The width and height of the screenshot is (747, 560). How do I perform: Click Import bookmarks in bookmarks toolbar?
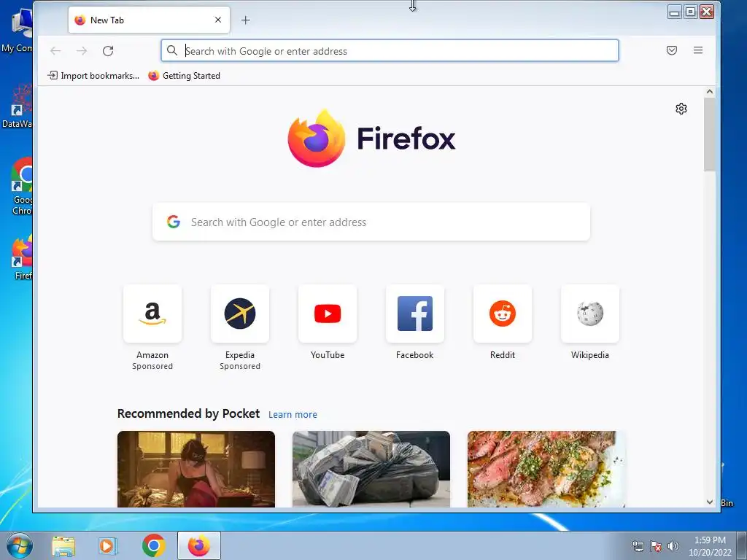[93, 76]
